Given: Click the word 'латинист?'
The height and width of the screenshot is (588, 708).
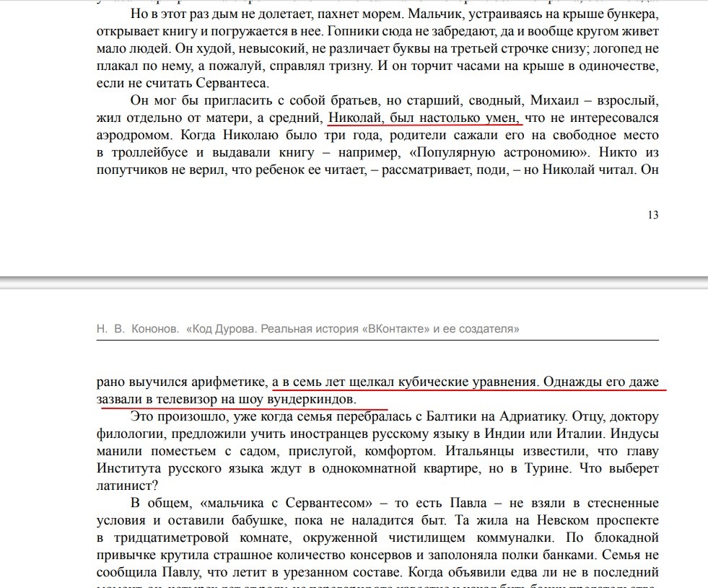Looking at the screenshot, I should tap(127, 486).
